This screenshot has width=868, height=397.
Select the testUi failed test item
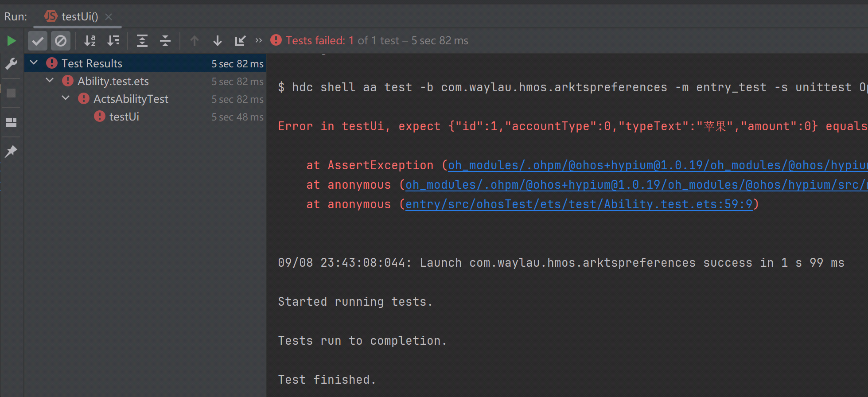pos(124,117)
